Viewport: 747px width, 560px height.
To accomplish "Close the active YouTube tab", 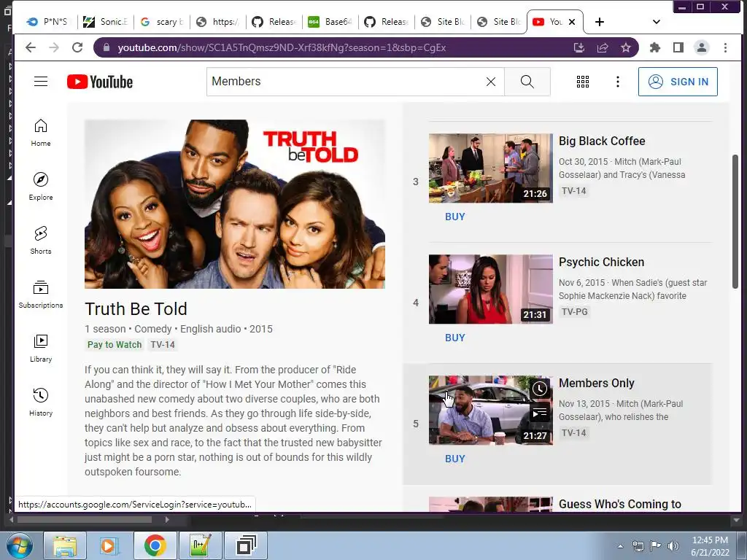I will click(572, 22).
